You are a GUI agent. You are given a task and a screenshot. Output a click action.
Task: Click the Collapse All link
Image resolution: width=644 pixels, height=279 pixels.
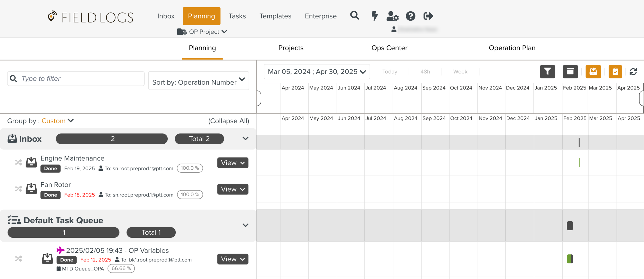coord(228,121)
